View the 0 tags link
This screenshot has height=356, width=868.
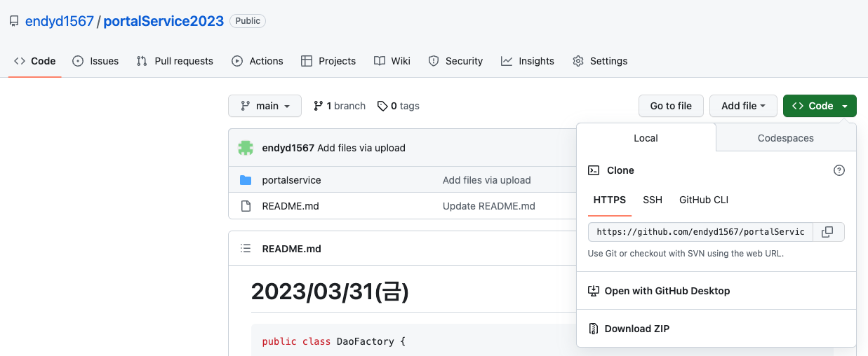point(398,106)
